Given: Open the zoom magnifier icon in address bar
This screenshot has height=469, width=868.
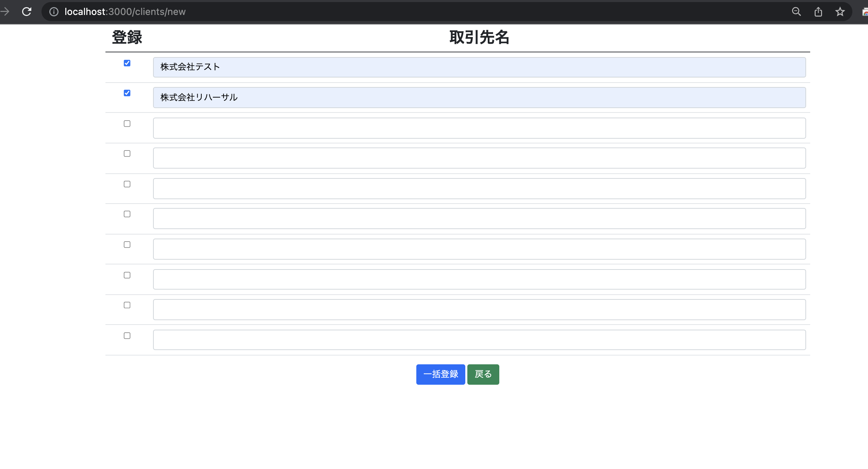Looking at the screenshot, I should (x=796, y=12).
